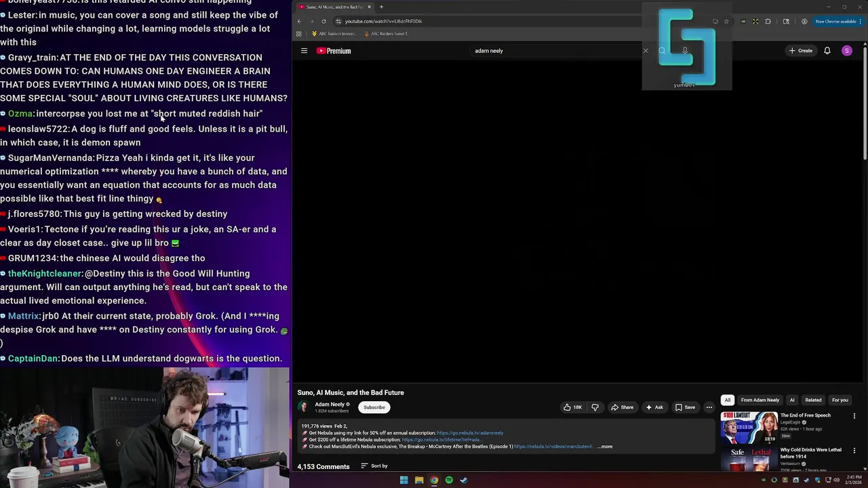
Task: Expand the description with '...more'
Action: (605, 447)
